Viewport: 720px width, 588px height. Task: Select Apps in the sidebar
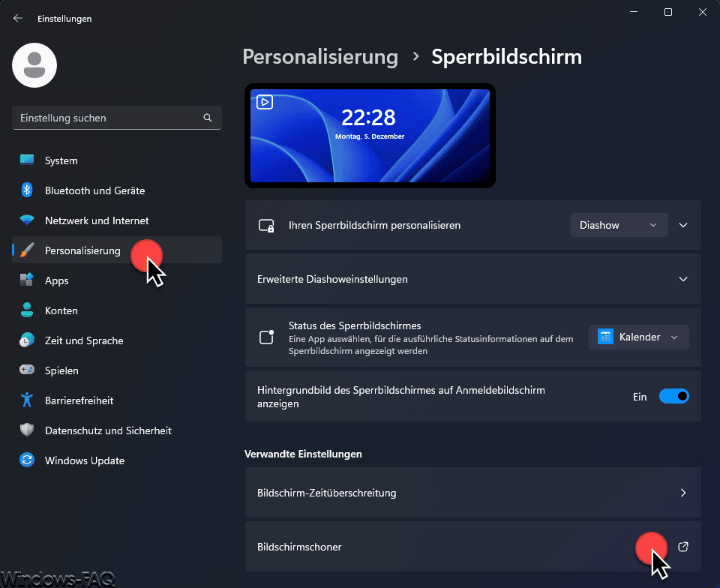point(117,280)
